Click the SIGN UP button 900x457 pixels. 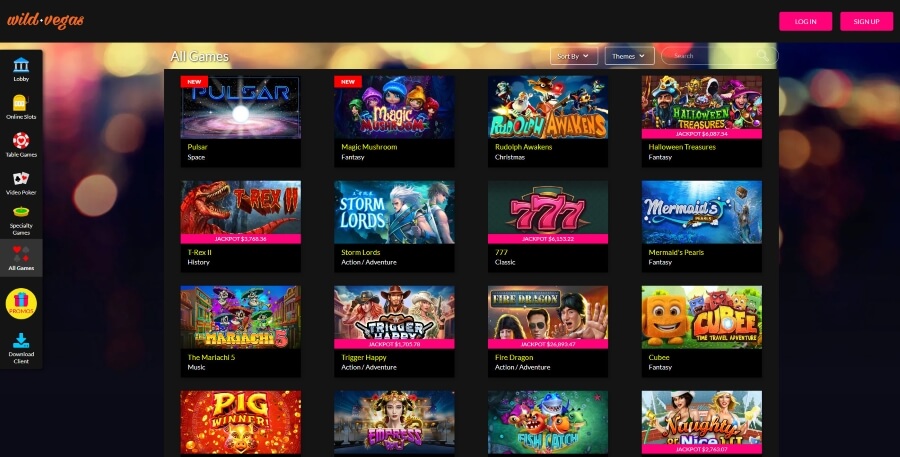pos(866,21)
